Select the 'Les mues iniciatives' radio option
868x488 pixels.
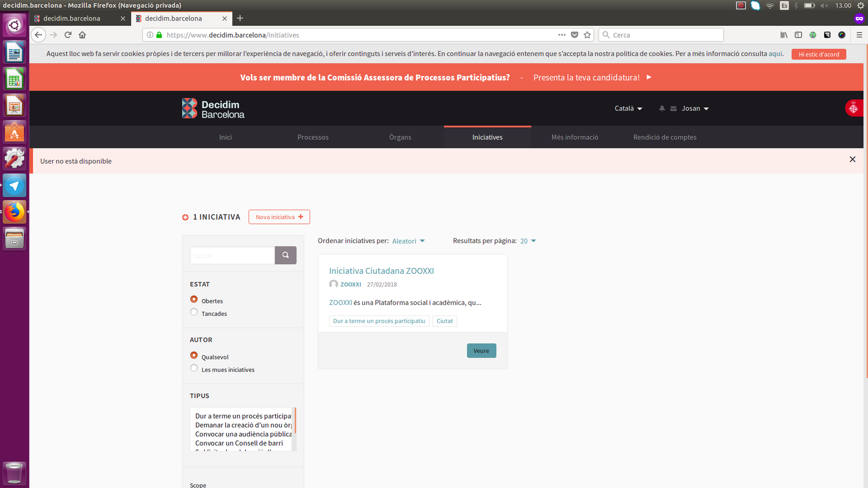coord(194,368)
